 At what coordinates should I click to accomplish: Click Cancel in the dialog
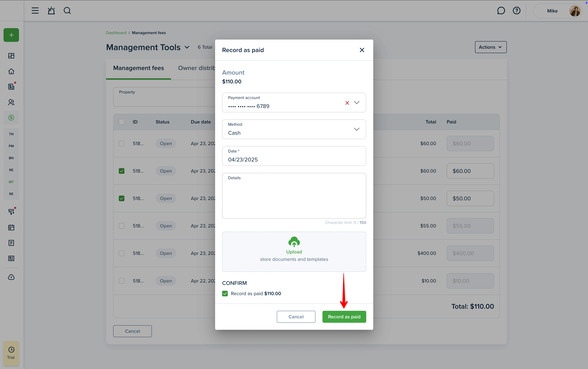point(296,317)
